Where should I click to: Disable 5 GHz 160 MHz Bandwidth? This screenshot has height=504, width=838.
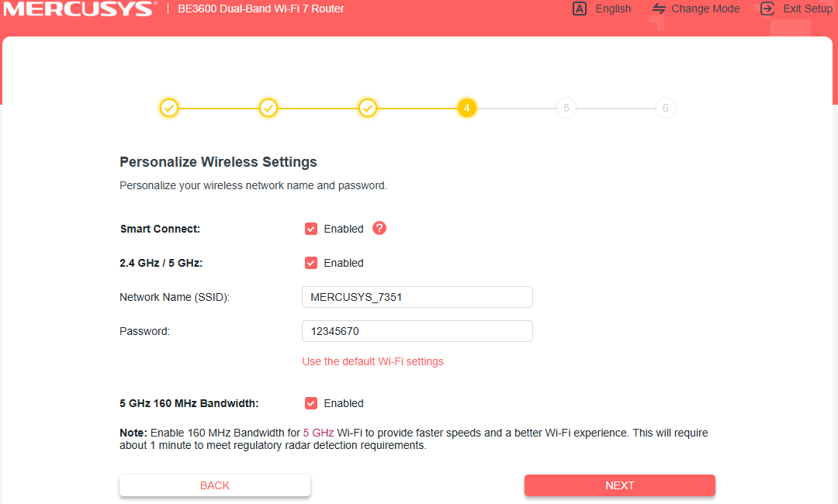tap(310, 402)
